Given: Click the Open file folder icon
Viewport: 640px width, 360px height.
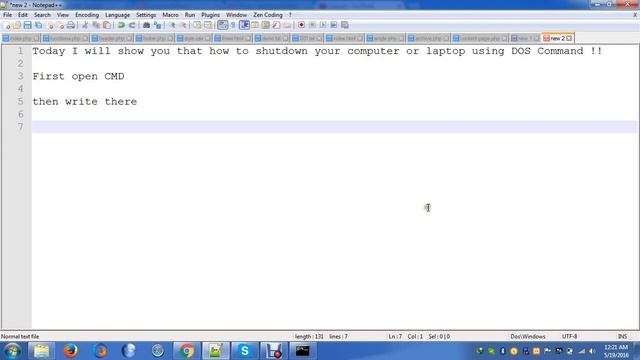Looking at the screenshot, I should (x=17, y=25).
